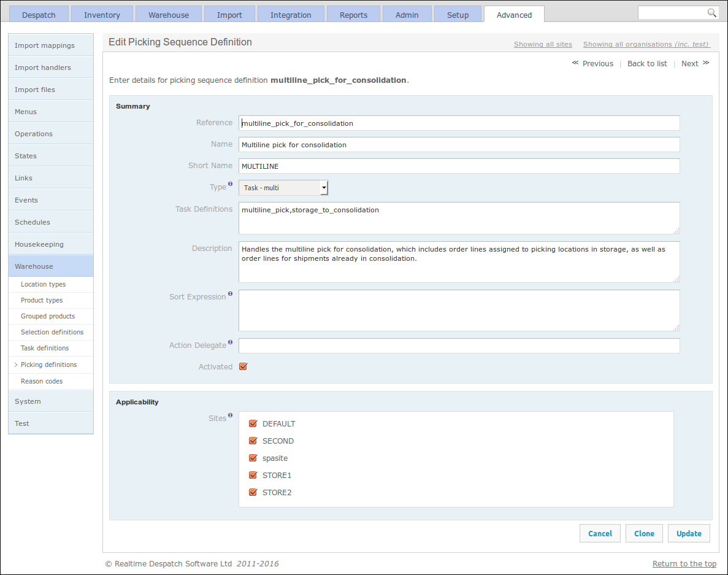The image size is (728, 575).
Task: Open Links in sidebar
Action: pyautogui.click(x=51, y=177)
